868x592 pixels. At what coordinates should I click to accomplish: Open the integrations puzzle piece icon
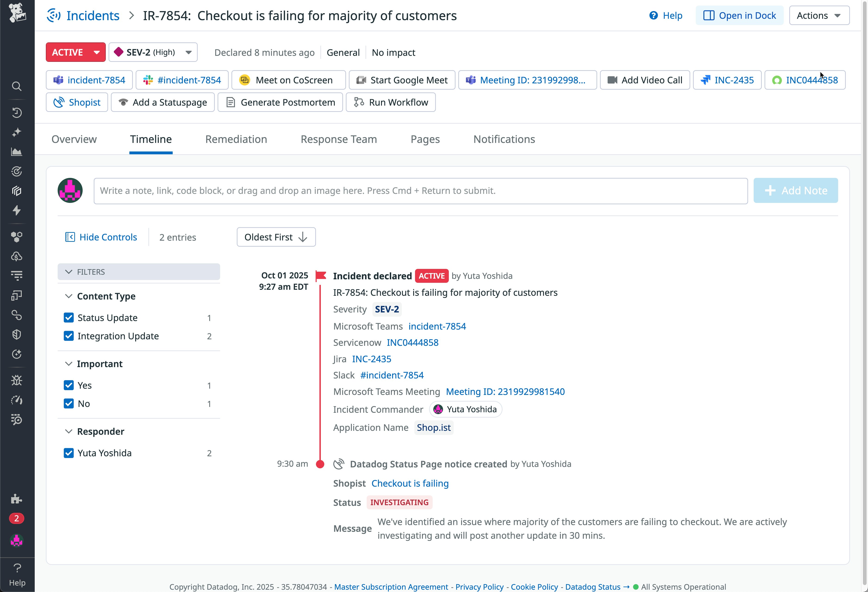click(16, 499)
